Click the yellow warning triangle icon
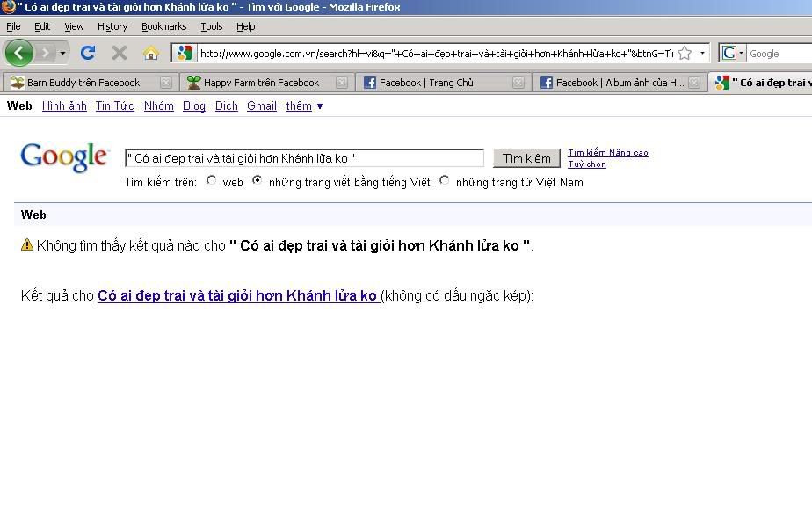 [27, 244]
